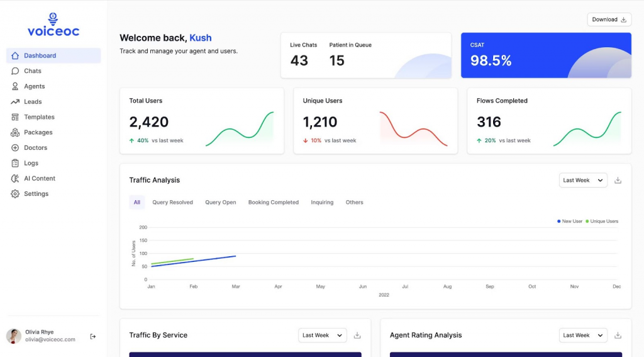The image size is (644, 357).
Task: Click Traffic By Service heading
Action: click(x=158, y=335)
